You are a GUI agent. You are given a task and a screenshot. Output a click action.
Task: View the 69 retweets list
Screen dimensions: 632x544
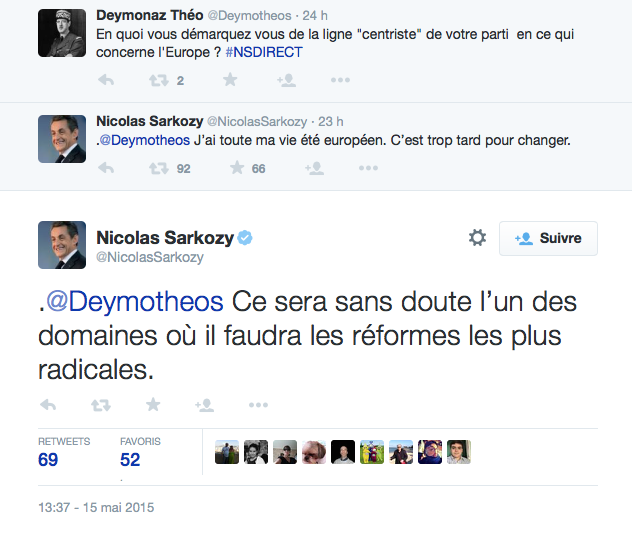click(48, 460)
